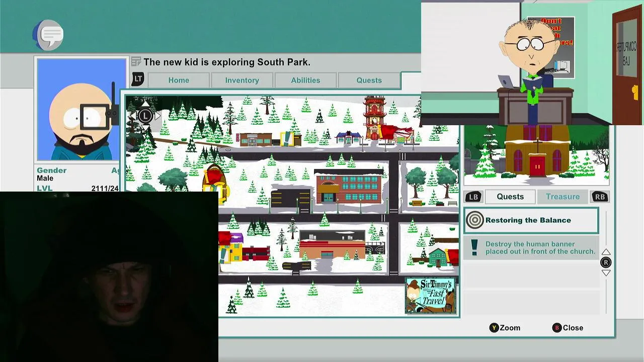Click the highlighted quest marker house on map
Viewport: 644px width, 362px height.
point(215,184)
